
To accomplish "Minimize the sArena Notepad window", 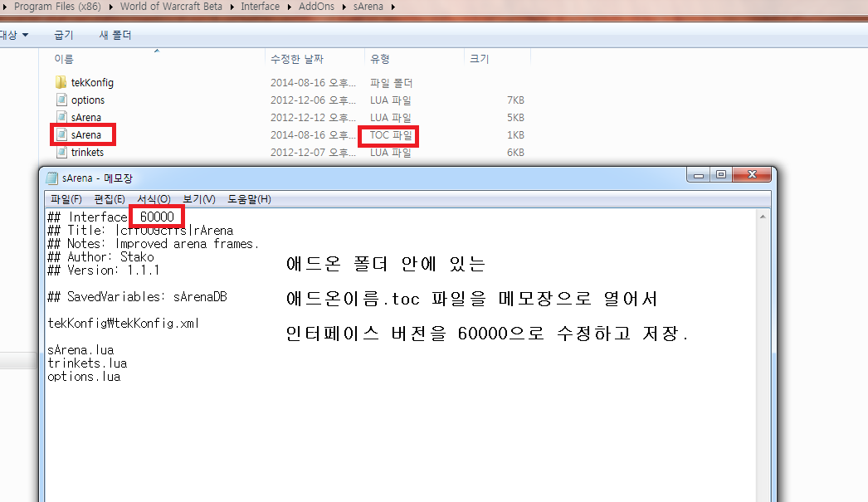I will 698,175.
